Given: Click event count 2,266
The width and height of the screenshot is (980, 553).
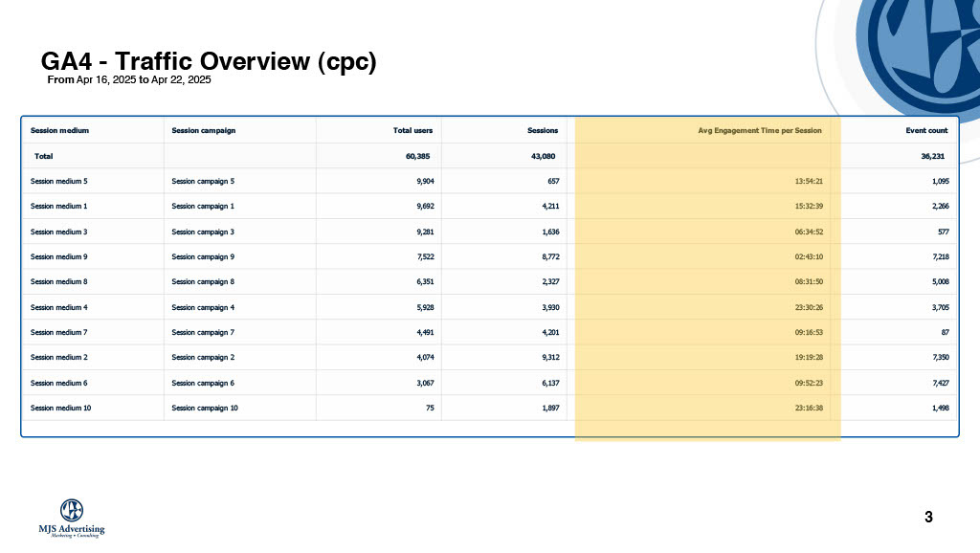Looking at the screenshot, I should coord(940,207).
